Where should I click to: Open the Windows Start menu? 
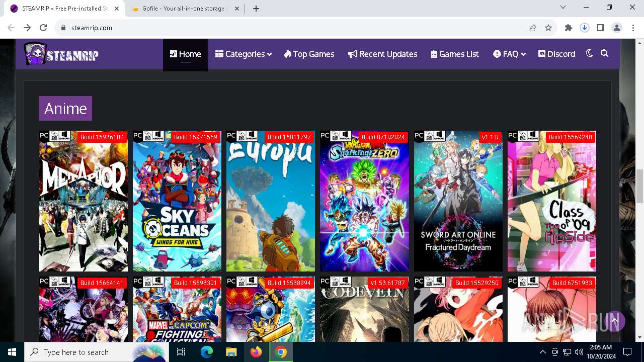click(x=12, y=352)
